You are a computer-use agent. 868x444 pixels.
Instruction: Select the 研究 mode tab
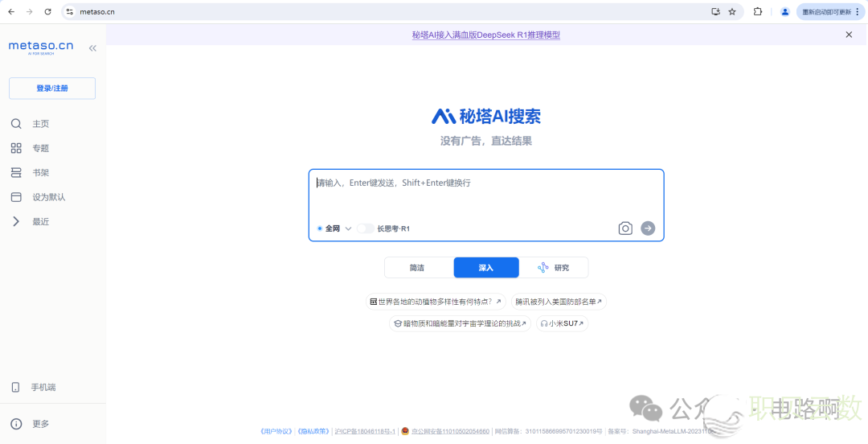pyautogui.click(x=554, y=268)
